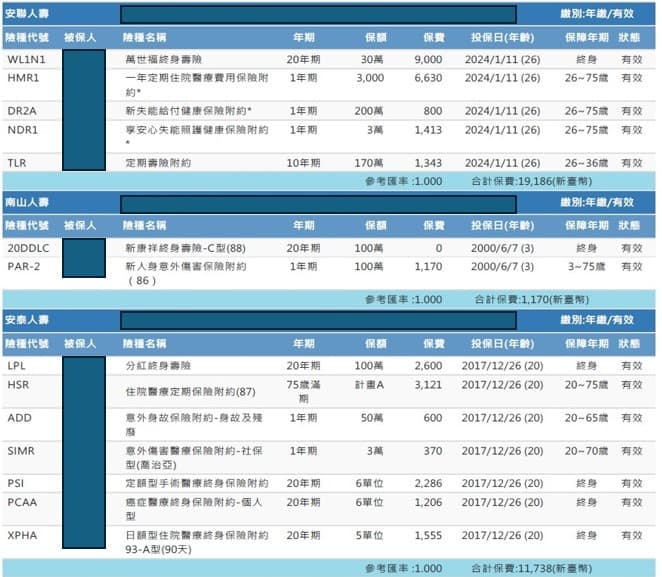Click the SIMR product code
This screenshot has height=577, width=662.
point(21,451)
